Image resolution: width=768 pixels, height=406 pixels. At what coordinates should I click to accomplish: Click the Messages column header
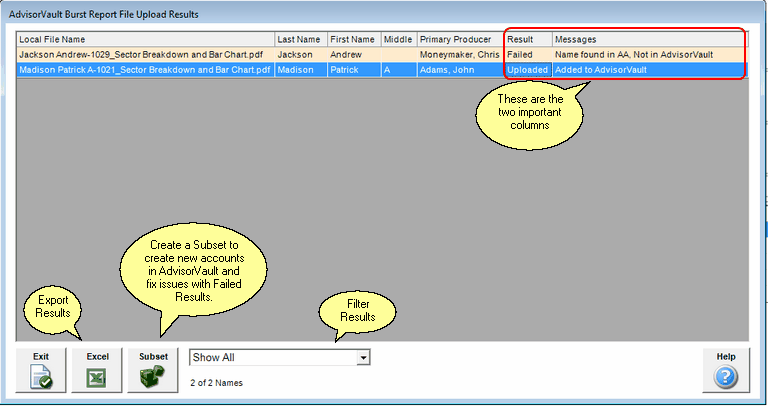click(650, 39)
